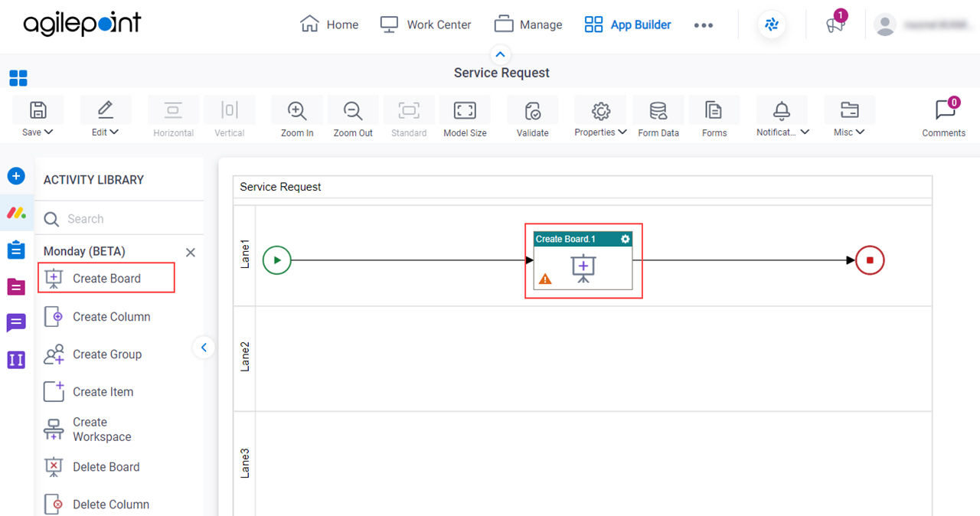This screenshot has width=980, height=516.
Task: Collapse the Activity Library panel
Action: (x=204, y=348)
